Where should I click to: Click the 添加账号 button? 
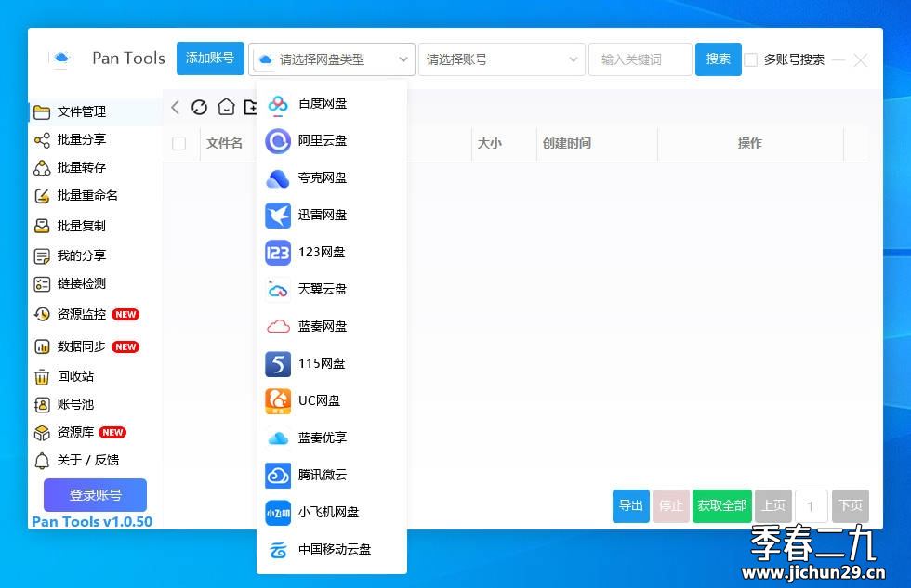(x=210, y=59)
